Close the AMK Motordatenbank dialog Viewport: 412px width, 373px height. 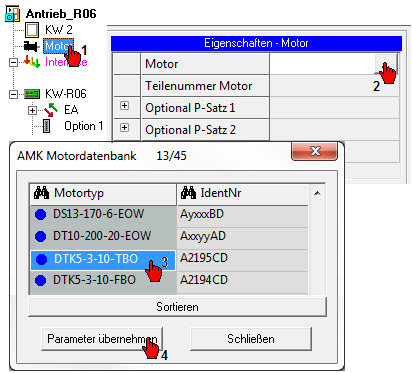pyautogui.click(x=314, y=151)
